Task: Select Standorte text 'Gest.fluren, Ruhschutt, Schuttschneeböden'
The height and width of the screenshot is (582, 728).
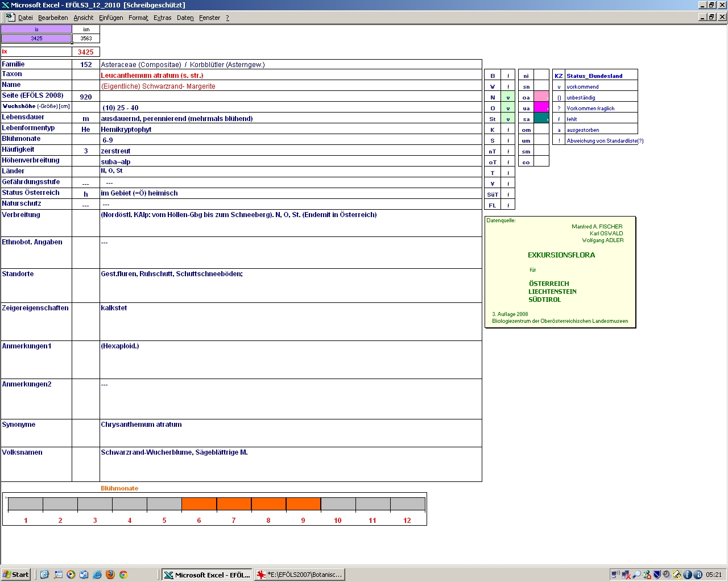Action: click(291, 285)
